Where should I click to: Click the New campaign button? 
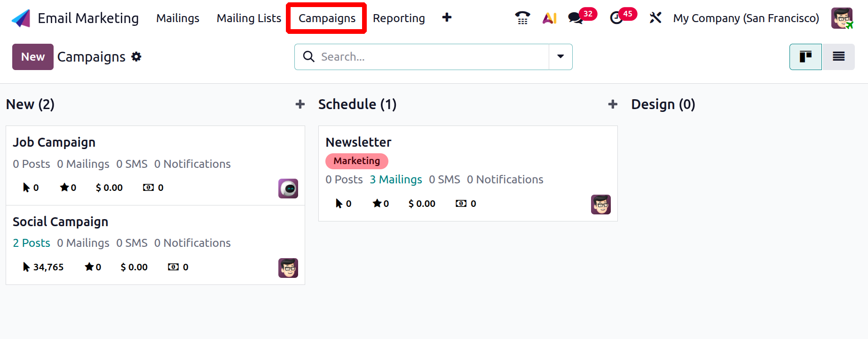coord(33,57)
